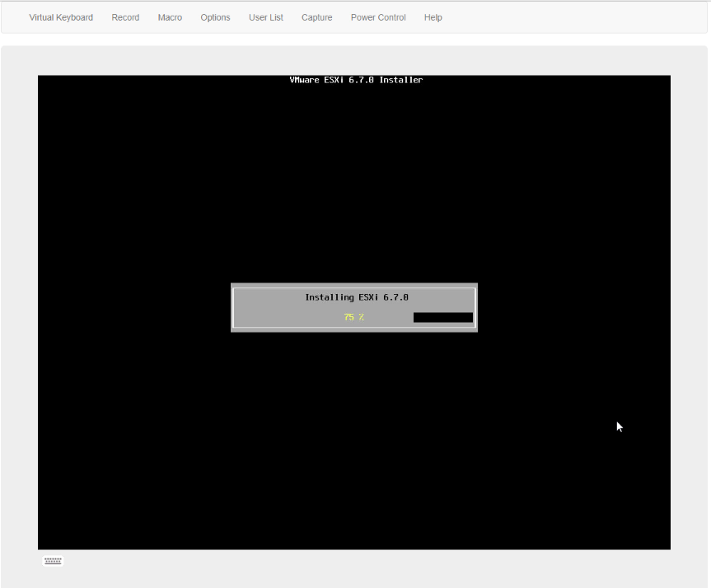Click the on-screen keyboard icon below console
This screenshot has height=588, width=711.
(x=53, y=561)
